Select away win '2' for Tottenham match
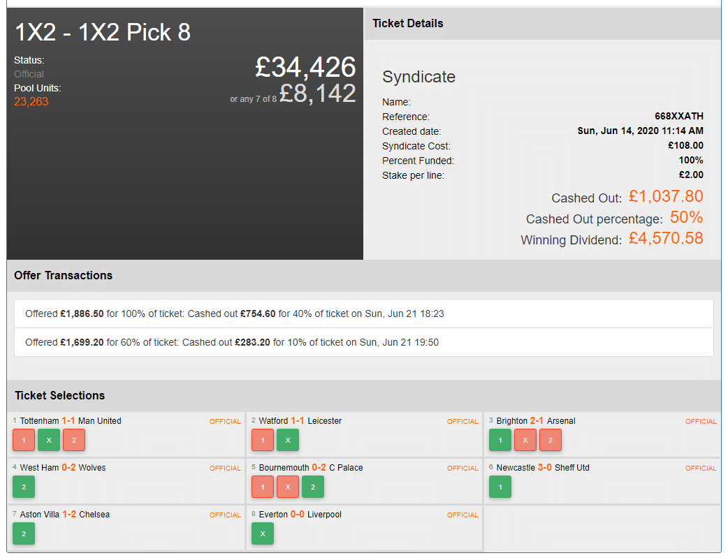Screen dimensions: 728x560 click(74, 440)
